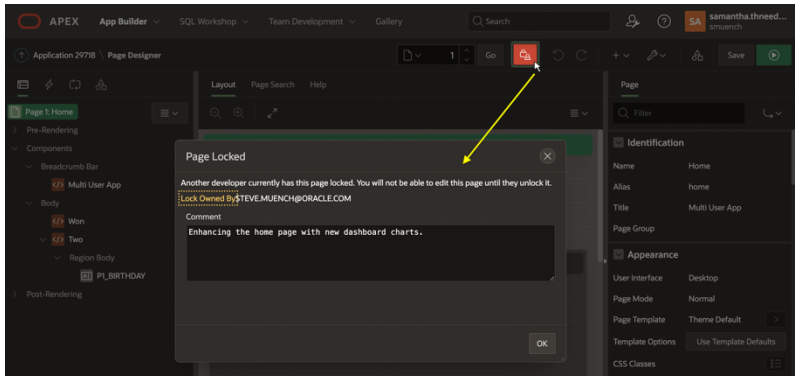
Task: Select the Rendering tab icon
Action: [23, 85]
